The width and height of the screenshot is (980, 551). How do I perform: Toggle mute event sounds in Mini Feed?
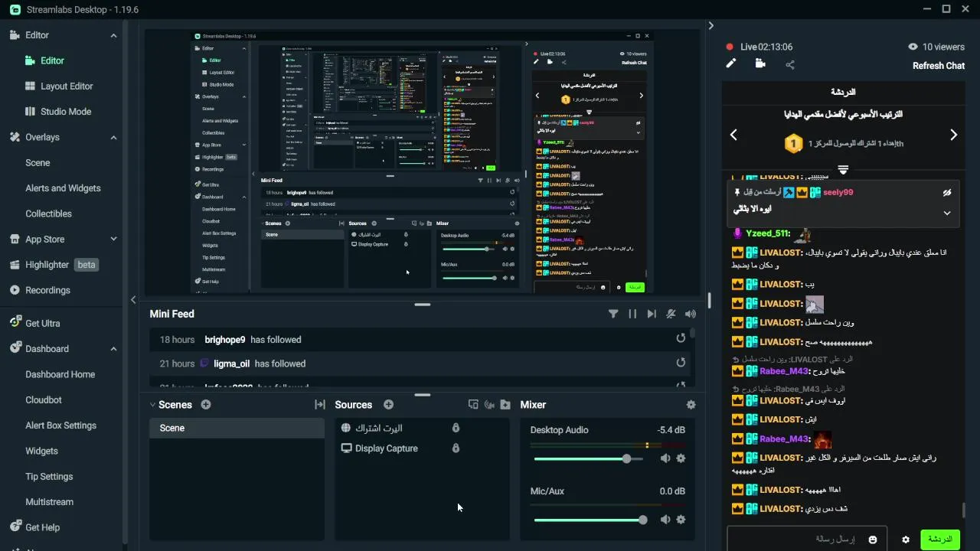(671, 314)
